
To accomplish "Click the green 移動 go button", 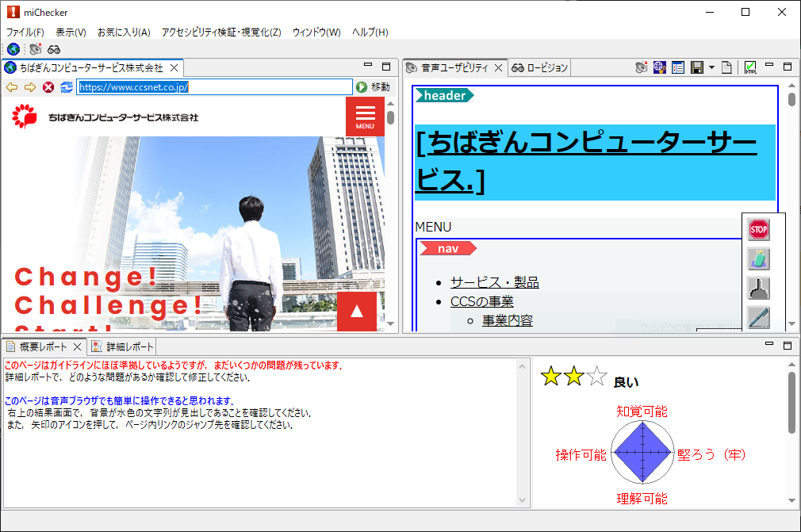I will [374, 87].
